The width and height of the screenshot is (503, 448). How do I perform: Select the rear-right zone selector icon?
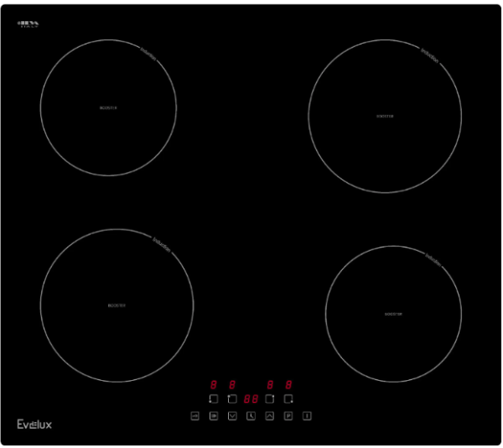(270, 399)
